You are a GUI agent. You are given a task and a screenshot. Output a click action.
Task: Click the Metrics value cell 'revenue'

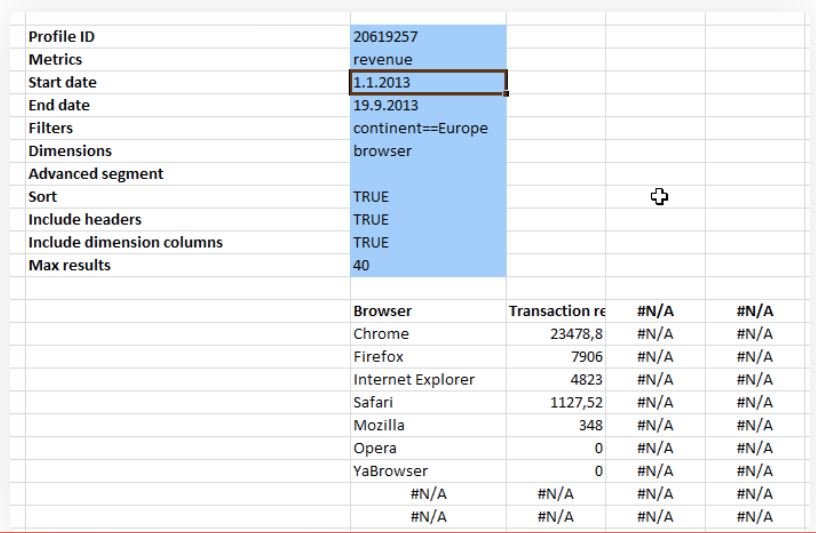coord(428,59)
